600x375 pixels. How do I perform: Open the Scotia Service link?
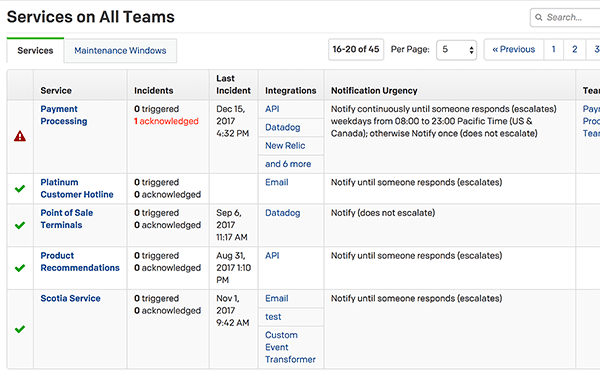click(x=70, y=298)
